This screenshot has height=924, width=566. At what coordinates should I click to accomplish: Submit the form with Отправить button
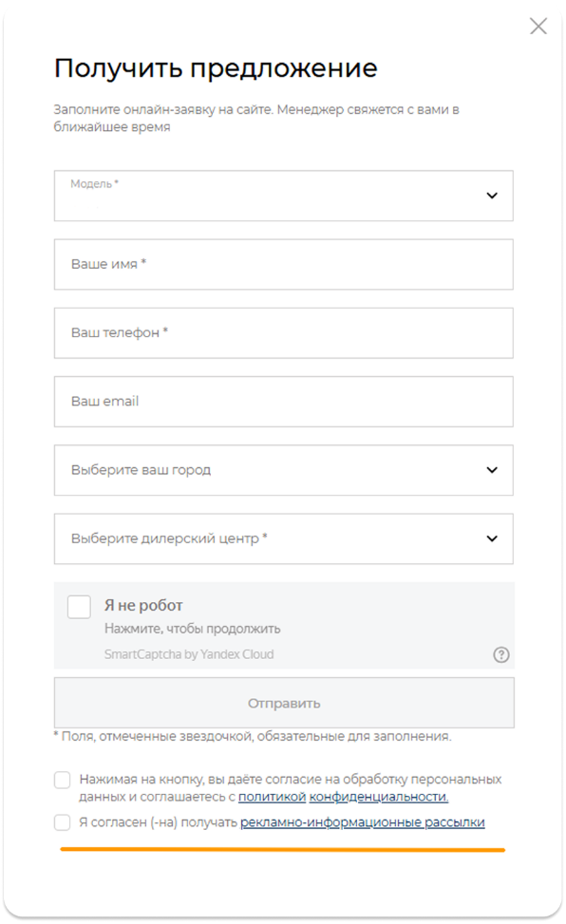284,703
